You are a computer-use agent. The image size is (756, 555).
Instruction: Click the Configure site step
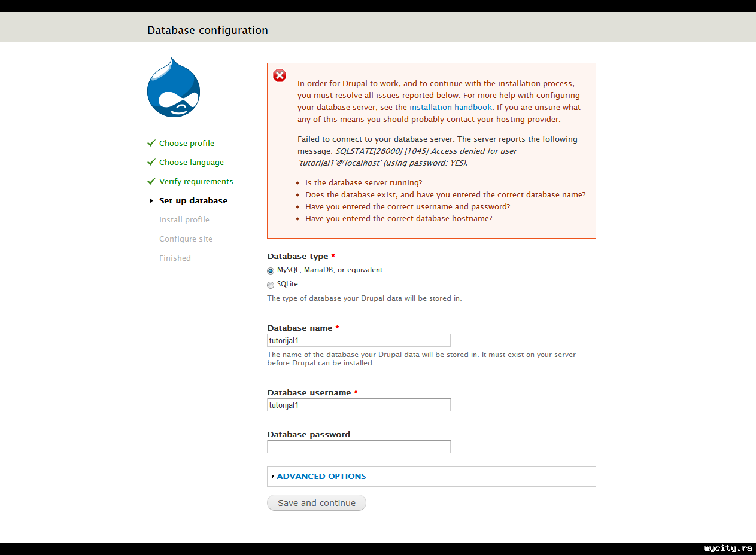pos(186,239)
